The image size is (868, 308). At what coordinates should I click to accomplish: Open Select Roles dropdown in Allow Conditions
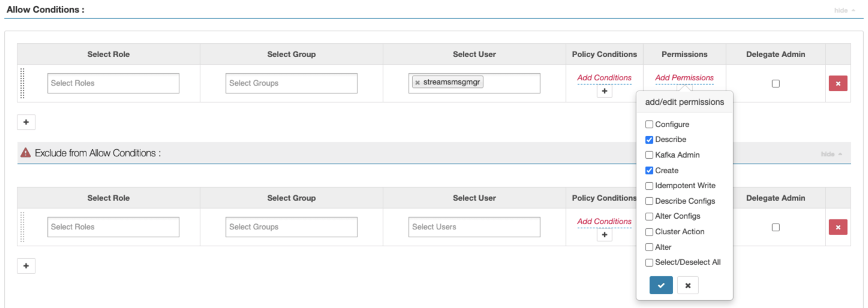tap(113, 83)
